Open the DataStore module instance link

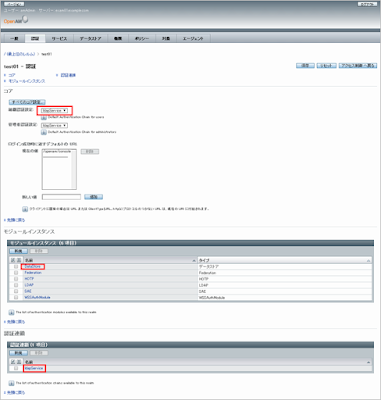[x=33, y=267]
